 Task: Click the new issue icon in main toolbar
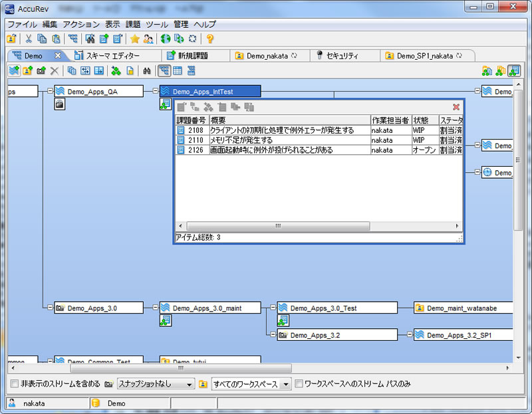tap(104, 39)
